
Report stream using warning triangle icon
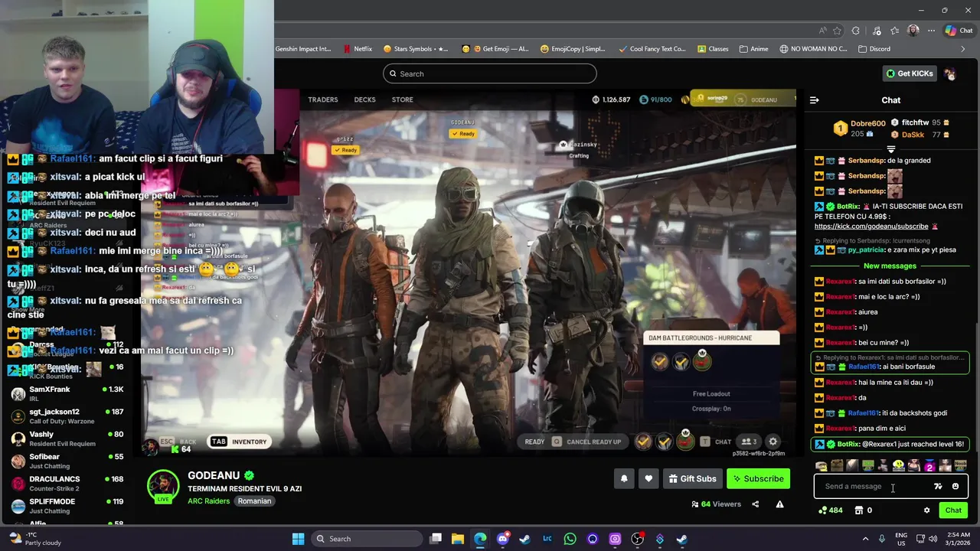coord(779,504)
